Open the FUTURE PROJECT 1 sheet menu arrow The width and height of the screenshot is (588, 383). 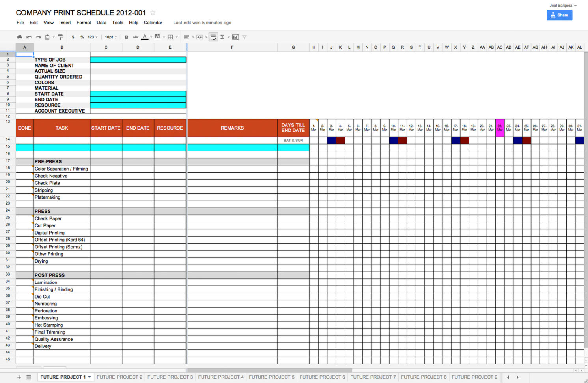coord(90,377)
